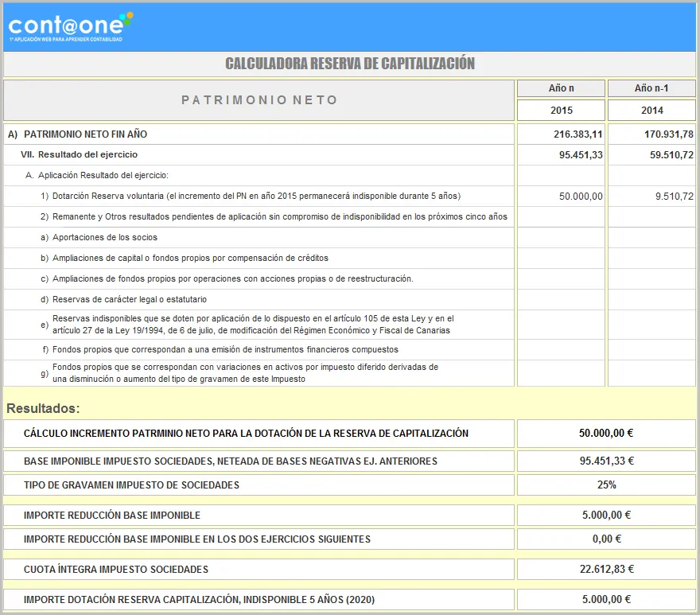Click Resultado del ejercicio value 95.451,33
Screen dimensions: 700x615
click(561, 155)
